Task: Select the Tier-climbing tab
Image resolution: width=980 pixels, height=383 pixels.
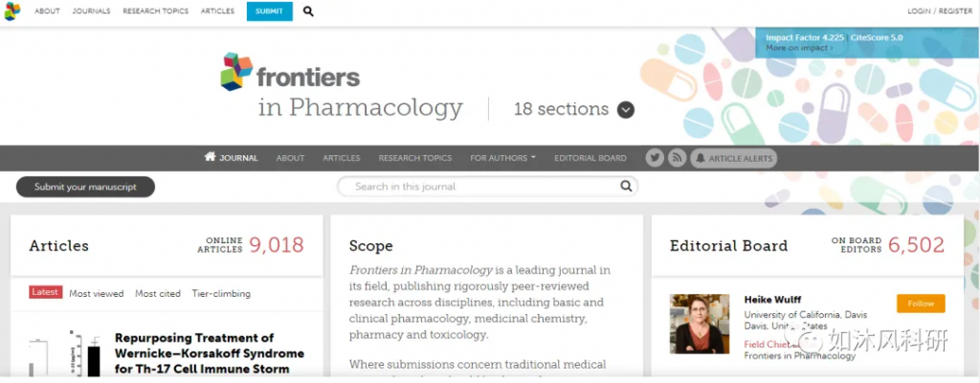Action: (221, 294)
